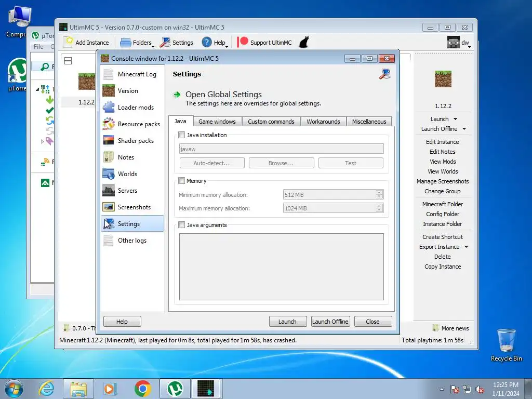
Task: Enable the Memory override checkbox
Action: pyautogui.click(x=182, y=181)
